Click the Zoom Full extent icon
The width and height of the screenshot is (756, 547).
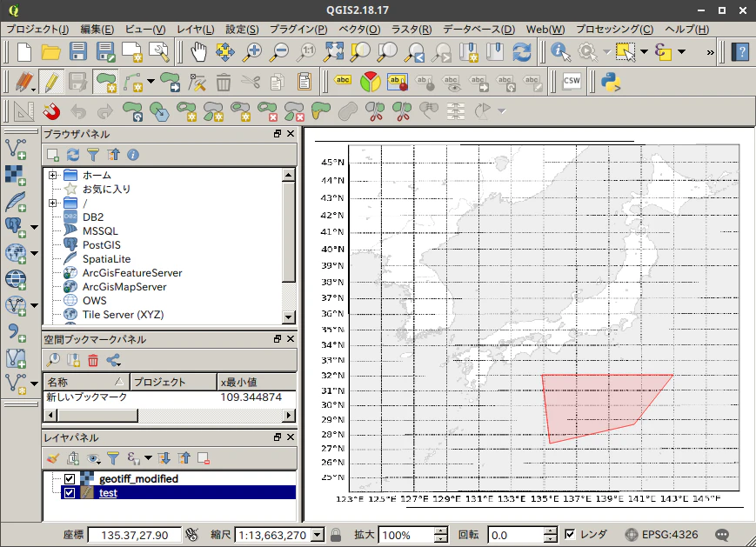333,51
